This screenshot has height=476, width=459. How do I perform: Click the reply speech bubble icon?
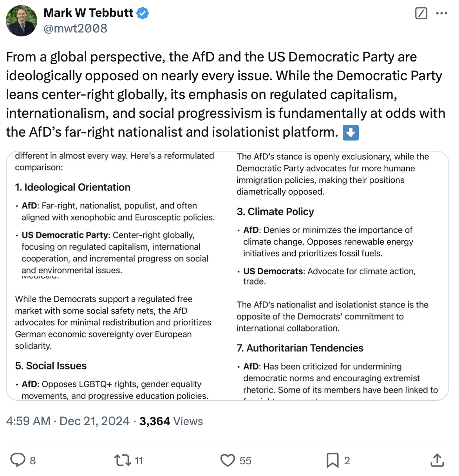tap(18, 460)
